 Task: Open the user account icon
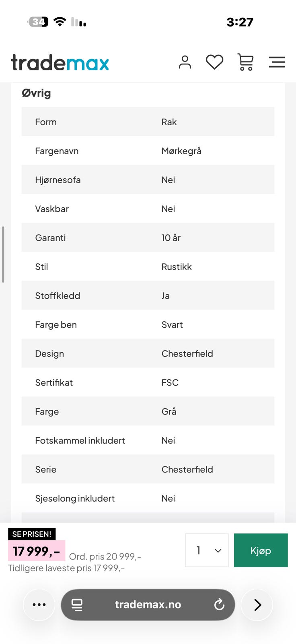coord(185,62)
